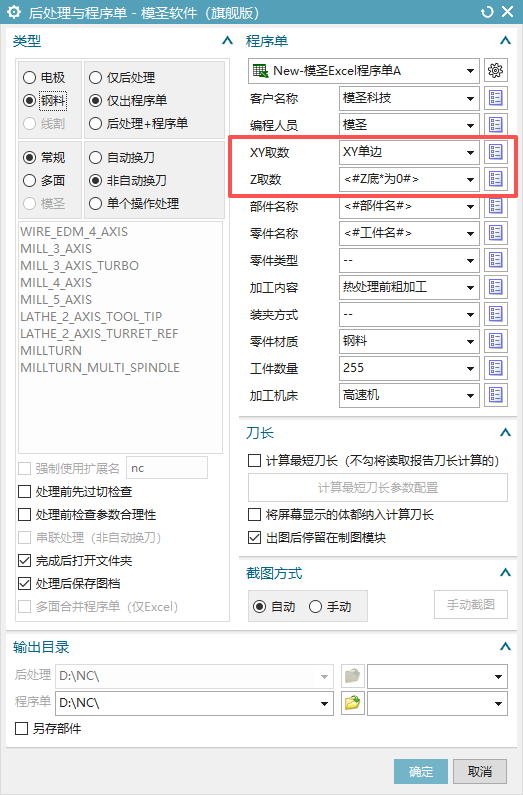
Task: Expand 零件材质 dropdown showing 钢料
Action: tap(409, 341)
